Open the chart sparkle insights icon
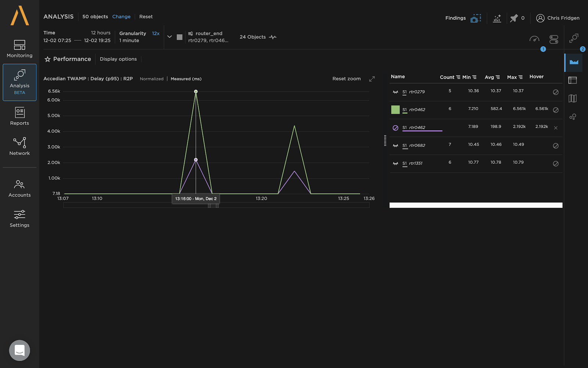 (497, 18)
